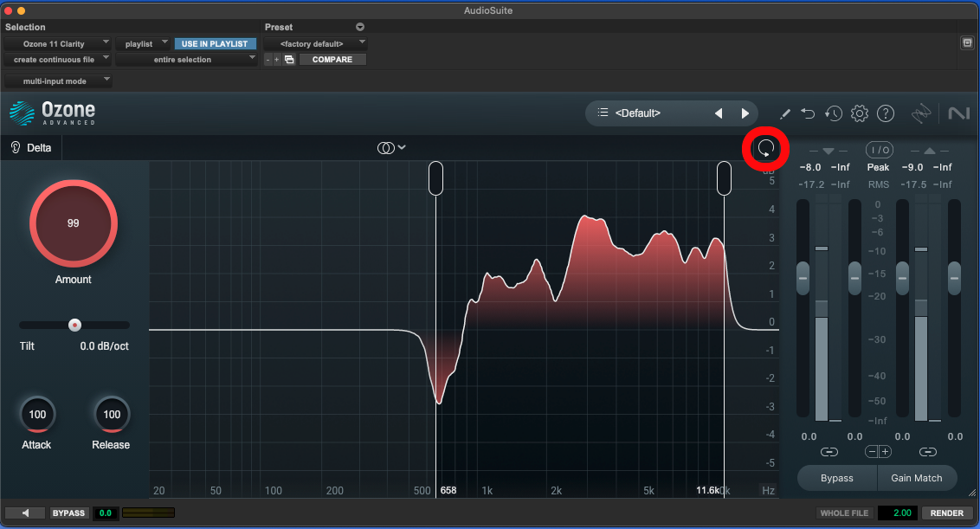Click the Release knob

(x=112, y=414)
